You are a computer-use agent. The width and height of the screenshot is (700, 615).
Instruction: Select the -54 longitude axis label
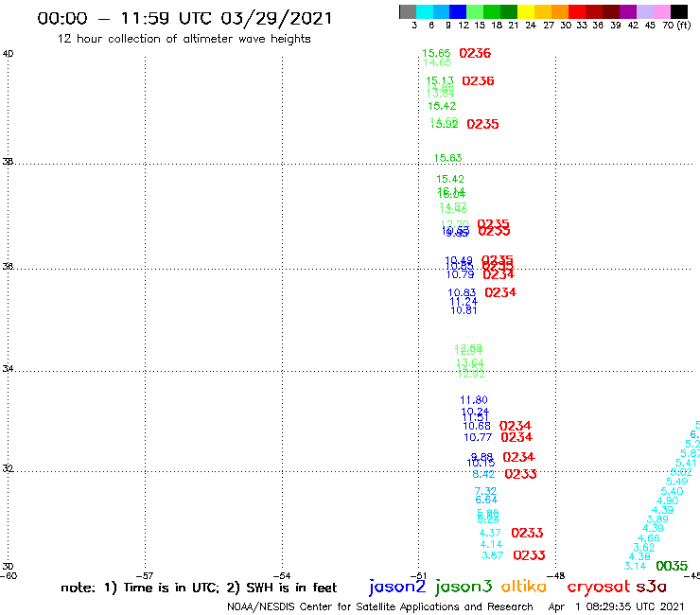click(282, 576)
